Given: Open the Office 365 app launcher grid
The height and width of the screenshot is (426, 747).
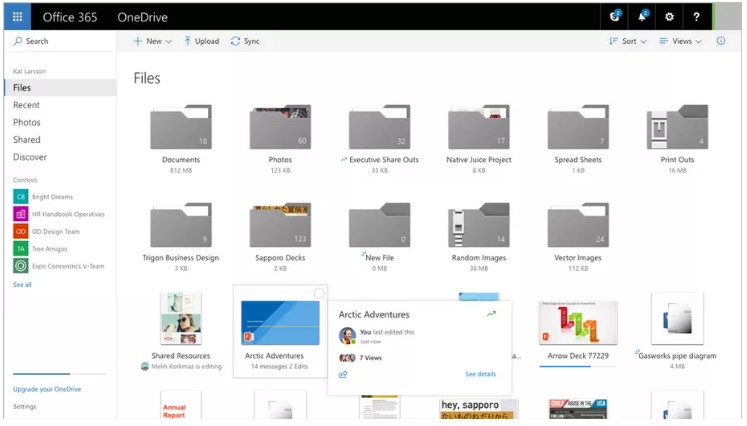Looking at the screenshot, I should (18, 17).
